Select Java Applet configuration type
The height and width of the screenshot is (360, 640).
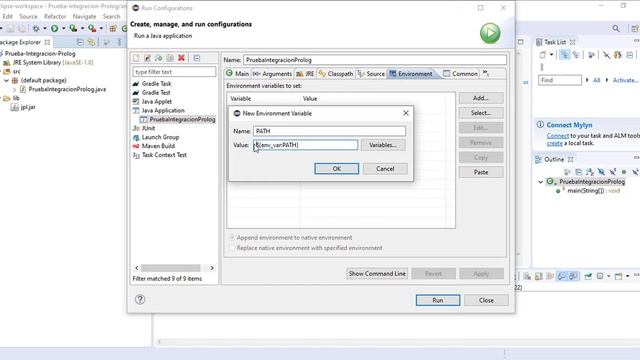[156, 102]
